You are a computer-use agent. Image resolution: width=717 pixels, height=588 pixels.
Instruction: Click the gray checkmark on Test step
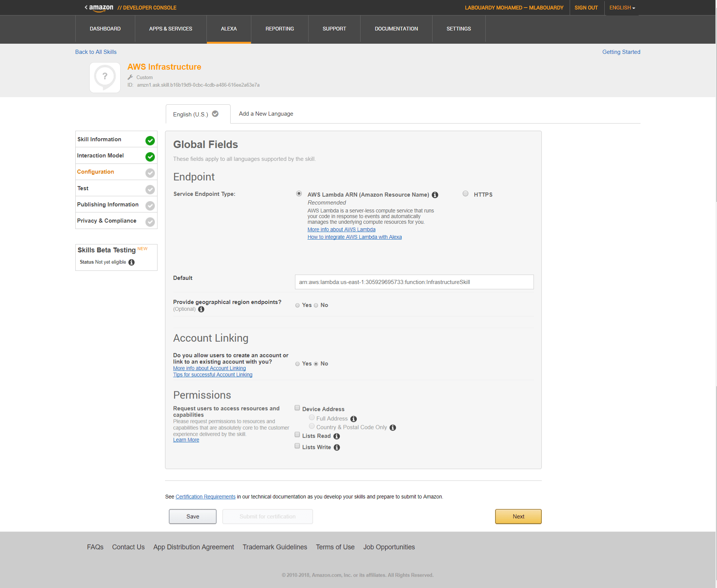tap(150, 189)
